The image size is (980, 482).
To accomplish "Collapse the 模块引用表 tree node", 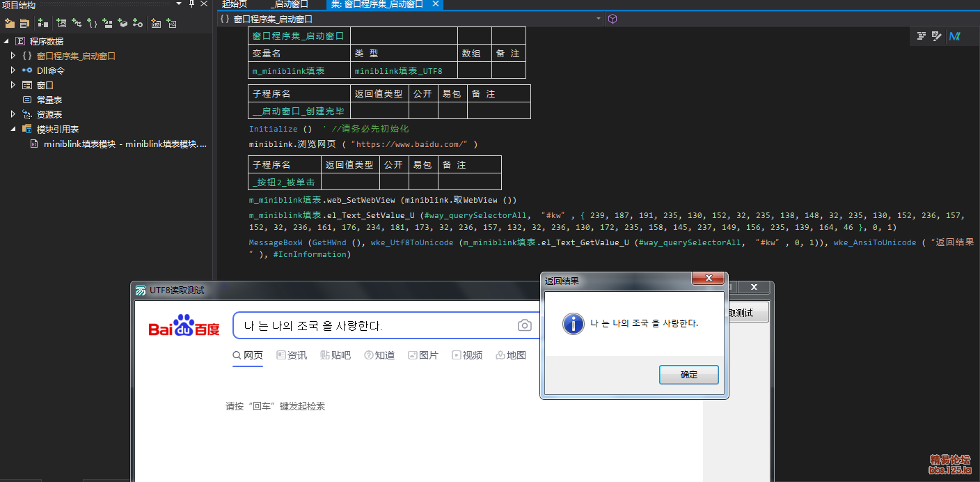I will (x=13, y=129).
